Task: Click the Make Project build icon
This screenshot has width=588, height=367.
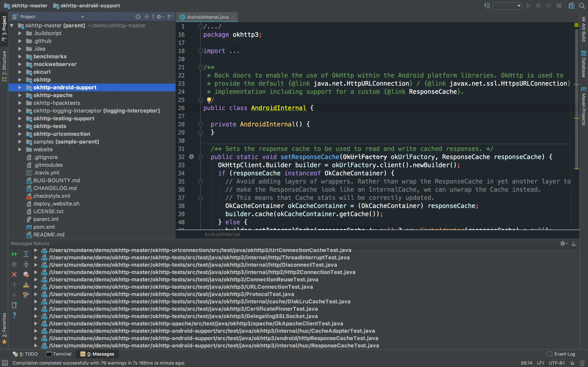Action: [x=487, y=6]
